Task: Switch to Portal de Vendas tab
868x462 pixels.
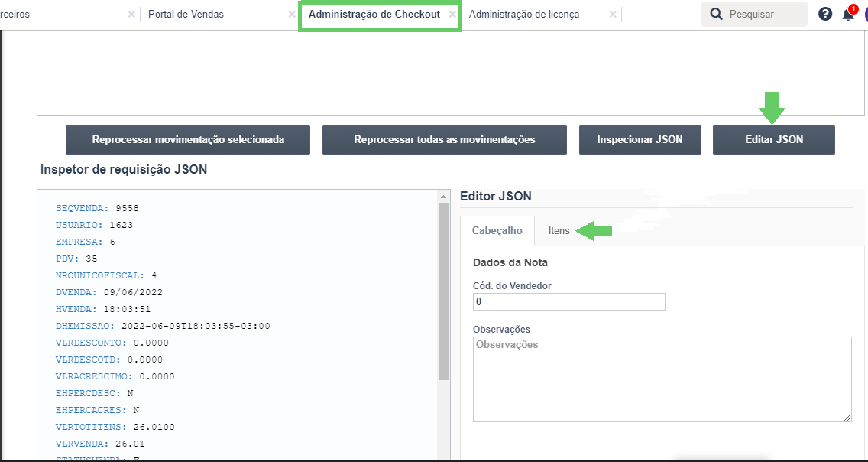Action: [x=186, y=15]
